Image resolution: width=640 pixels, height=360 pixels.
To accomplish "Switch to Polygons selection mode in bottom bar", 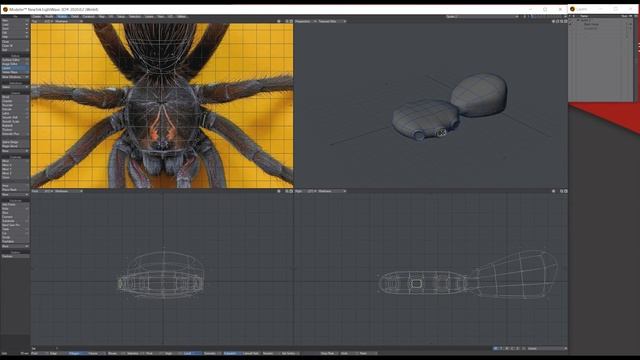I will pos(78,353).
